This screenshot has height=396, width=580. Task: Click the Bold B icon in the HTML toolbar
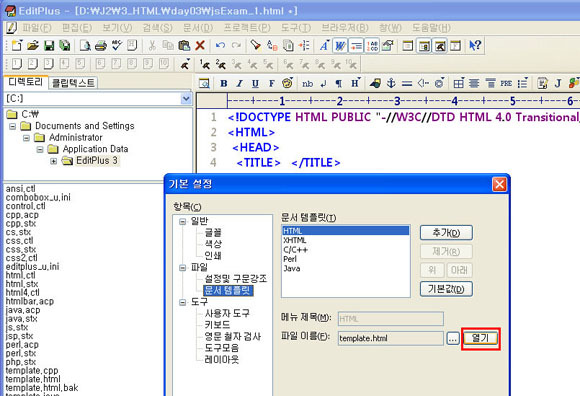(223, 84)
